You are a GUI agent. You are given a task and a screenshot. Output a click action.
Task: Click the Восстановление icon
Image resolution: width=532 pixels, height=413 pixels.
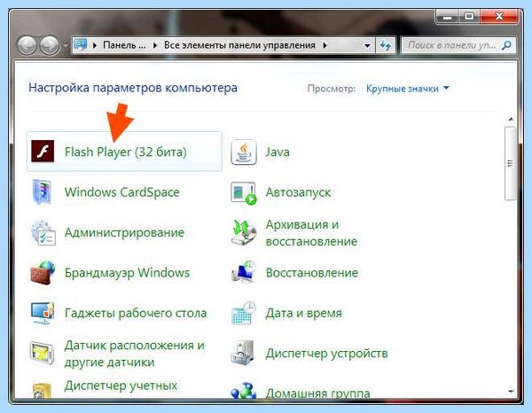click(243, 272)
